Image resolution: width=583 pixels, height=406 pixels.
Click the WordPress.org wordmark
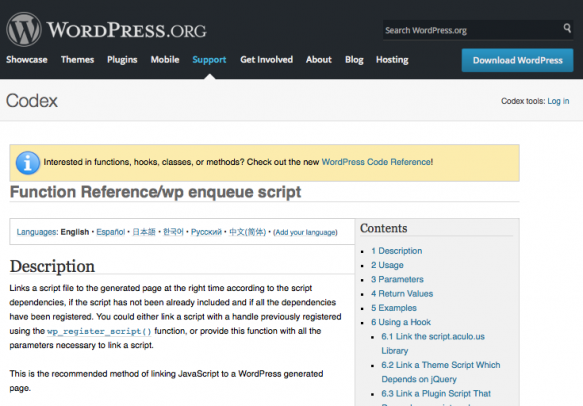pos(126,30)
